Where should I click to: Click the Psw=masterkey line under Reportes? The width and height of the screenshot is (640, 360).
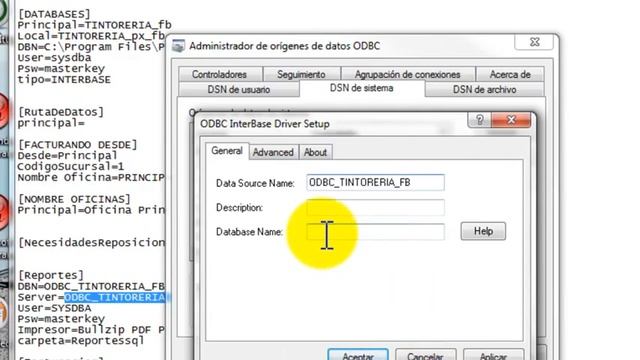click(x=61, y=319)
